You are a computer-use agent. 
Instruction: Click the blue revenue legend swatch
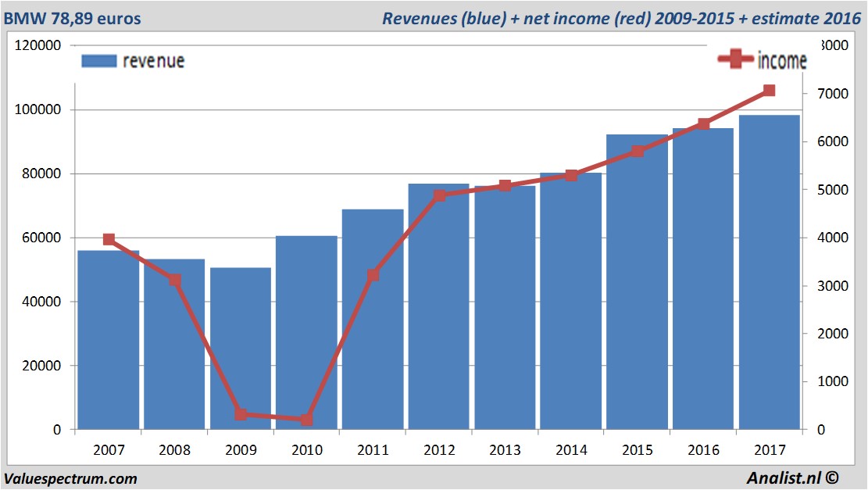[x=98, y=61]
